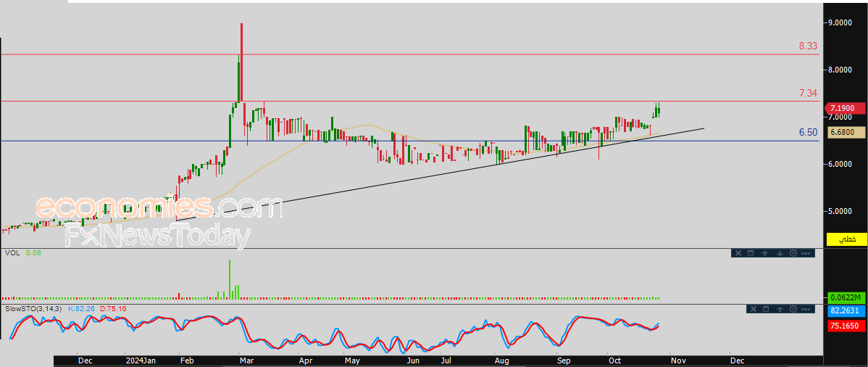Viewport: 868px width, 367px height.
Task: Open SlowSTO indicator settings gear
Action: pos(793,309)
